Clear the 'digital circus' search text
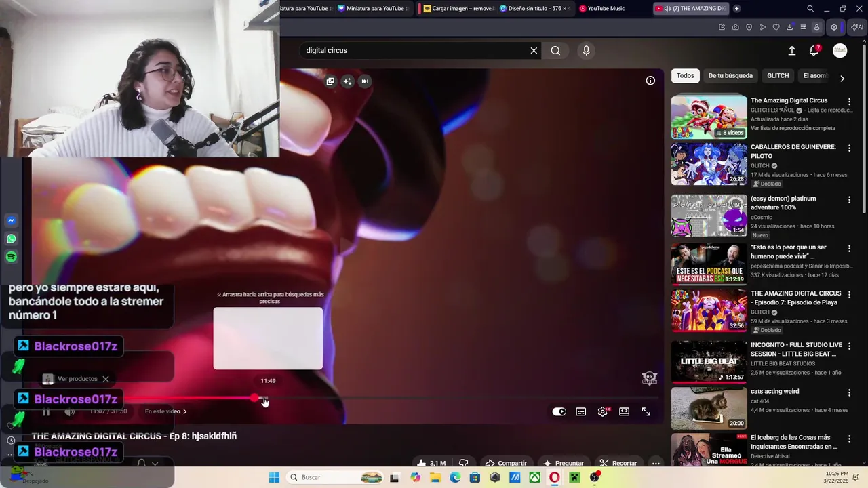This screenshot has height=488, width=868. coord(534,50)
